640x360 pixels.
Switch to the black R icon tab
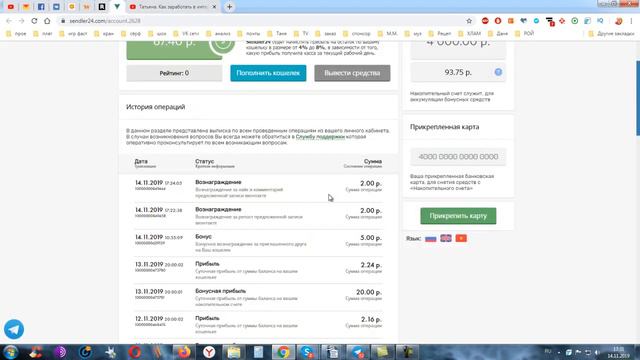coord(102,7)
